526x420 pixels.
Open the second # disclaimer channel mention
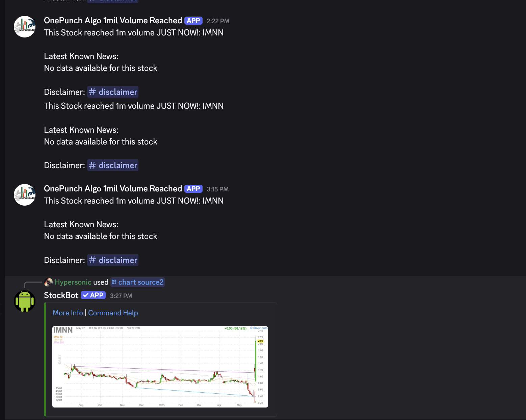coord(113,165)
